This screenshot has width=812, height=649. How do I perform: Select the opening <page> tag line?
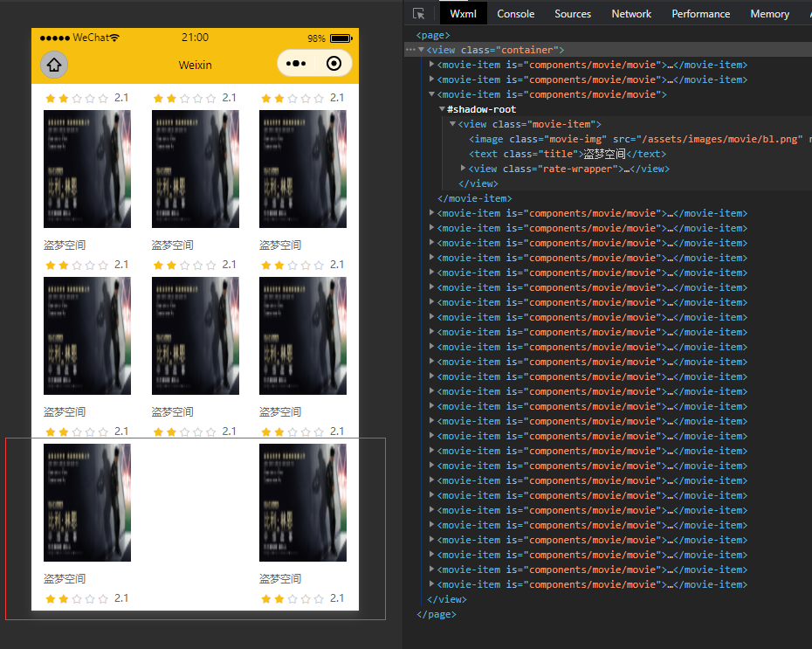[x=433, y=35]
